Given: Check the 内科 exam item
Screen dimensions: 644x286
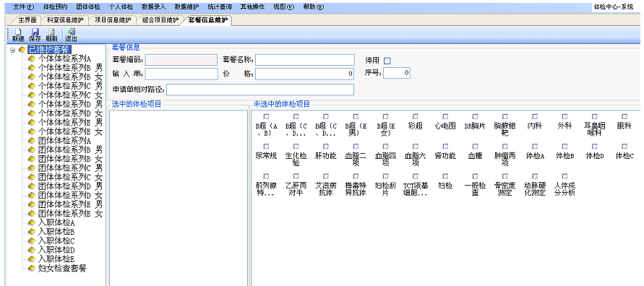Looking at the screenshot, I should coord(535,116).
